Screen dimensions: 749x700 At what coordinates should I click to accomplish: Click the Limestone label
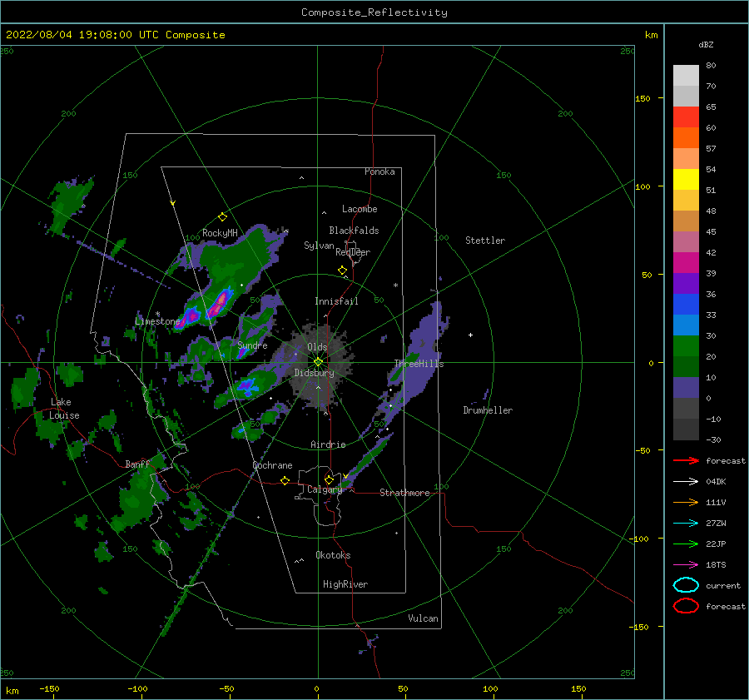157,321
